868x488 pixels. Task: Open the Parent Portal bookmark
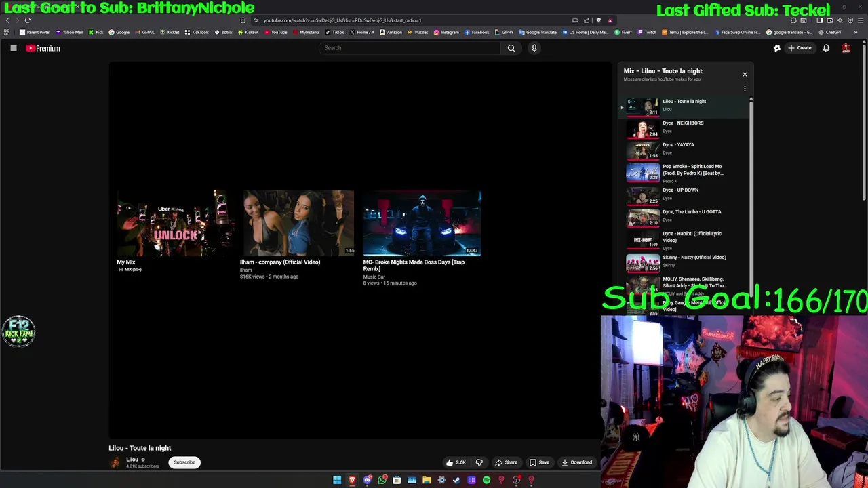[x=35, y=32]
